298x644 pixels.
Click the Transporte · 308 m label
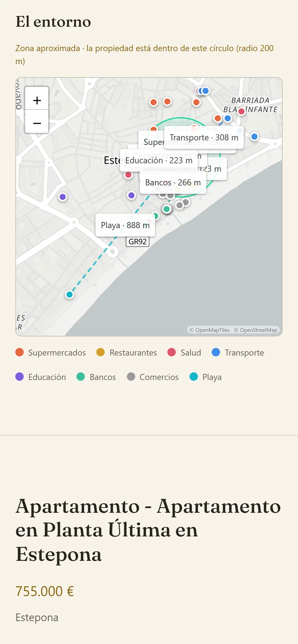[x=204, y=137]
